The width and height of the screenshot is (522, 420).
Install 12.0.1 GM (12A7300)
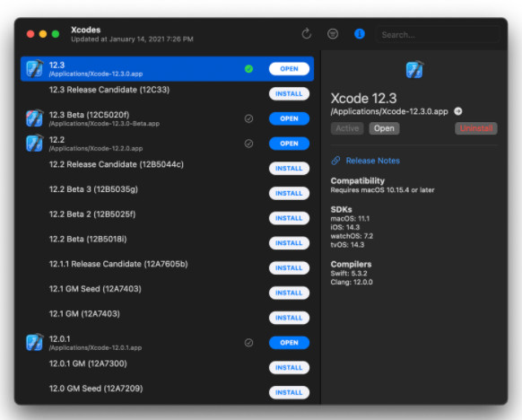point(289,367)
